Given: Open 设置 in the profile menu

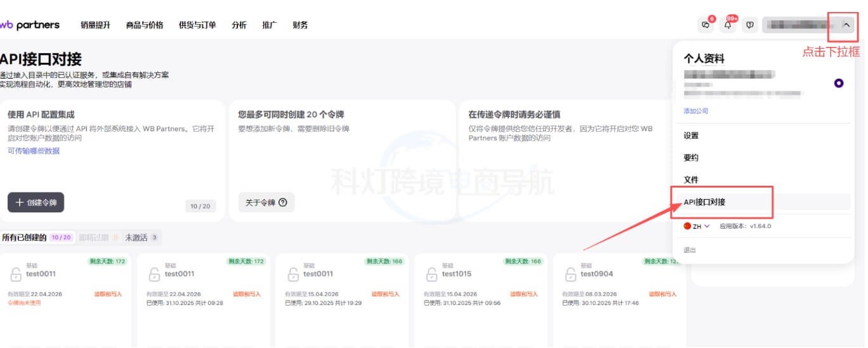Looking at the screenshot, I should click(691, 136).
